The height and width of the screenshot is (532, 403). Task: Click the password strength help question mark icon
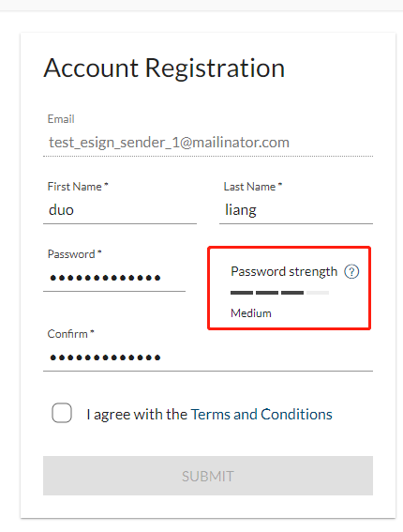351,271
